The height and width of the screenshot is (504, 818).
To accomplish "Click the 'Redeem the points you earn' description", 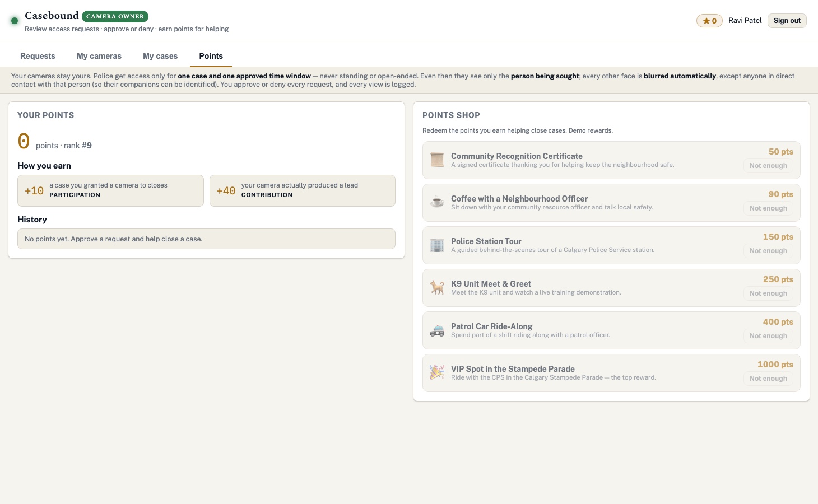I will (518, 130).
